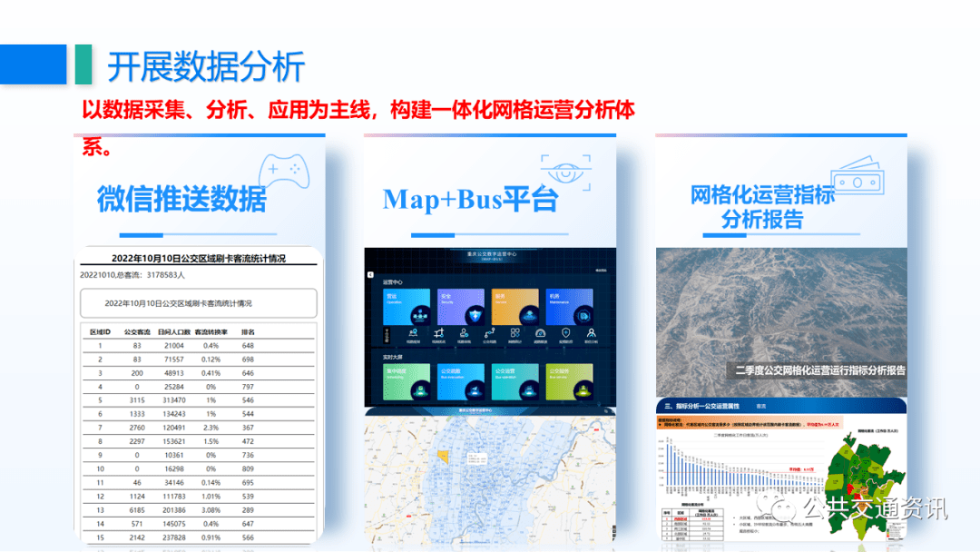
Task: Click population cell 16298 in row 10
Action: (x=173, y=468)
